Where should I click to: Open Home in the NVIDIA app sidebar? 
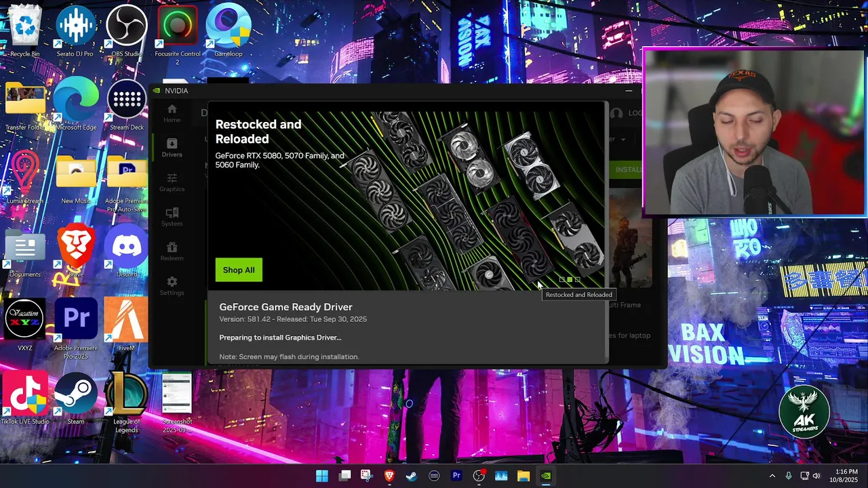pos(172,113)
